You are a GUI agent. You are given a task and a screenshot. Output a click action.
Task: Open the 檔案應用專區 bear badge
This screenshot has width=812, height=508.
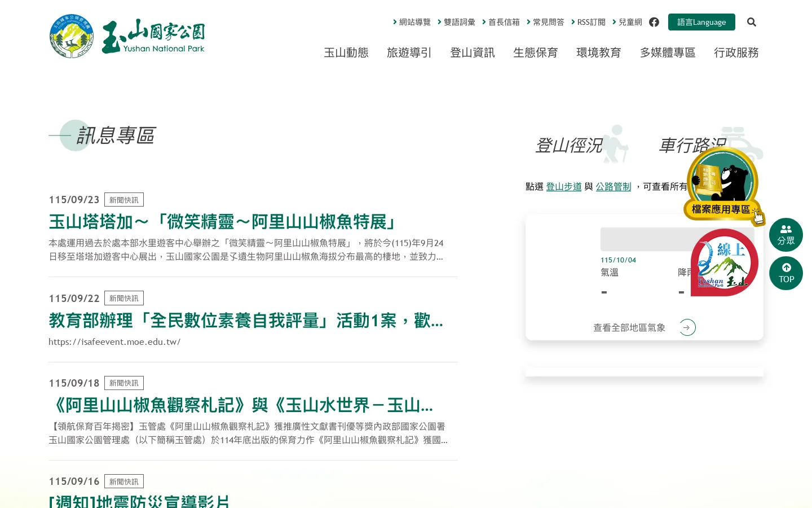click(724, 186)
